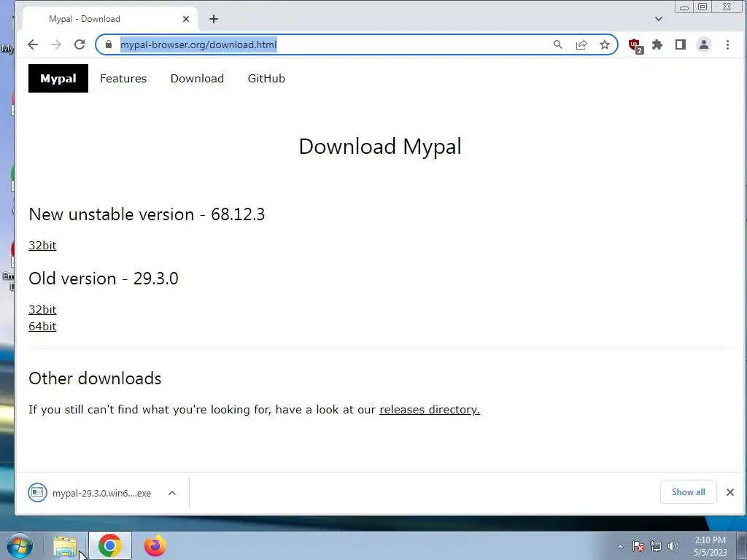Open the releases directory link
Screen dimensions: 747x560
[430, 410]
